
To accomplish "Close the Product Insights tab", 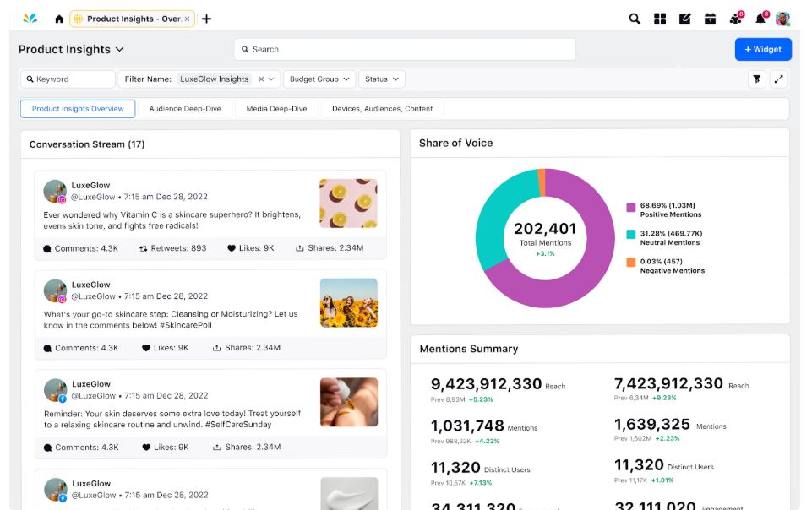I will pyautogui.click(x=187, y=19).
